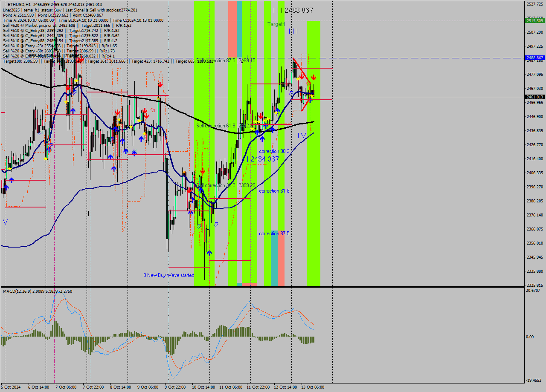This screenshot has width=546, height=392.
Task: Click the 'Target100: 2306.59' targets line
Action: 108,61
